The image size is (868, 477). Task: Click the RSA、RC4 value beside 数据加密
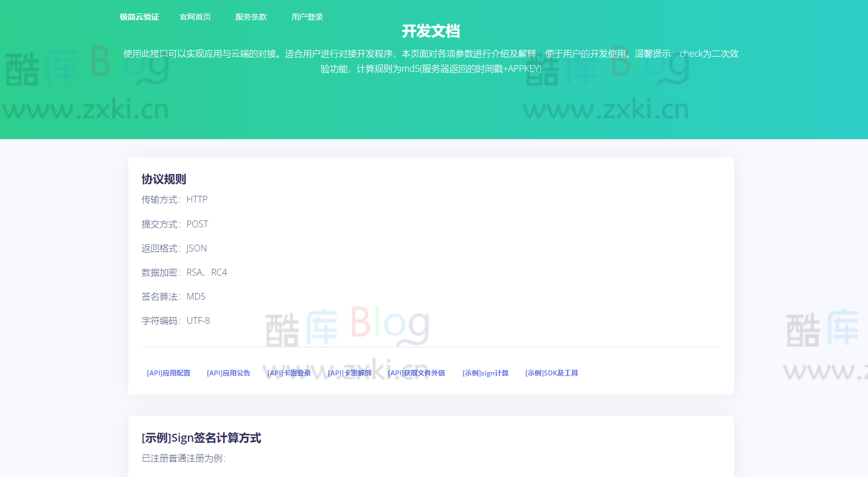pyautogui.click(x=207, y=272)
